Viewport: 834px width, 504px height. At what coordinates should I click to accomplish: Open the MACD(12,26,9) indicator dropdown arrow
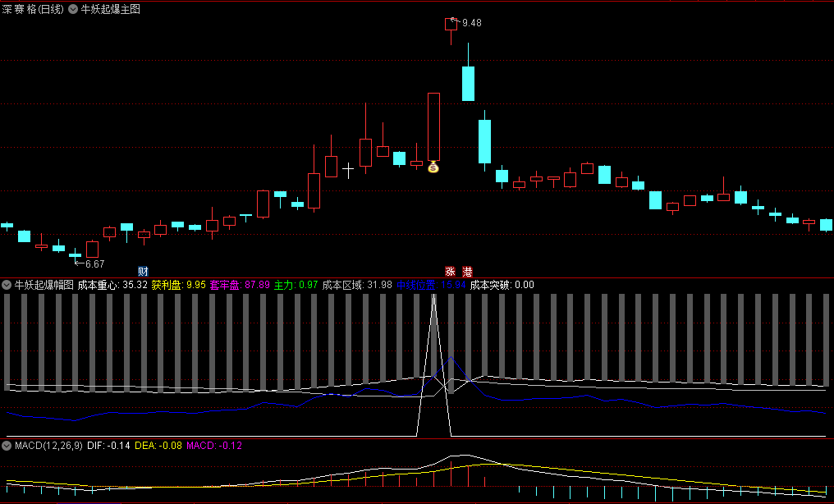pyautogui.click(x=7, y=446)
